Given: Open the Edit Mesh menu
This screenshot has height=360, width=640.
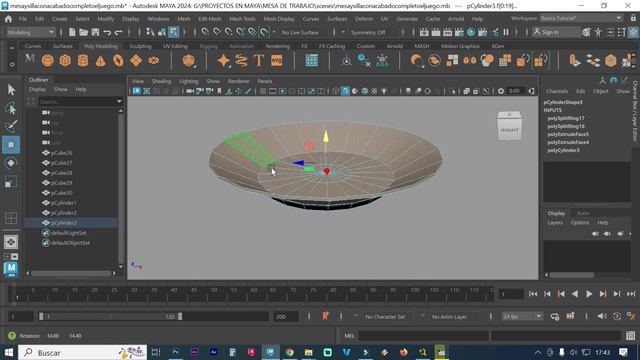Looking at the screenshot, I should (x=210, y=19).
